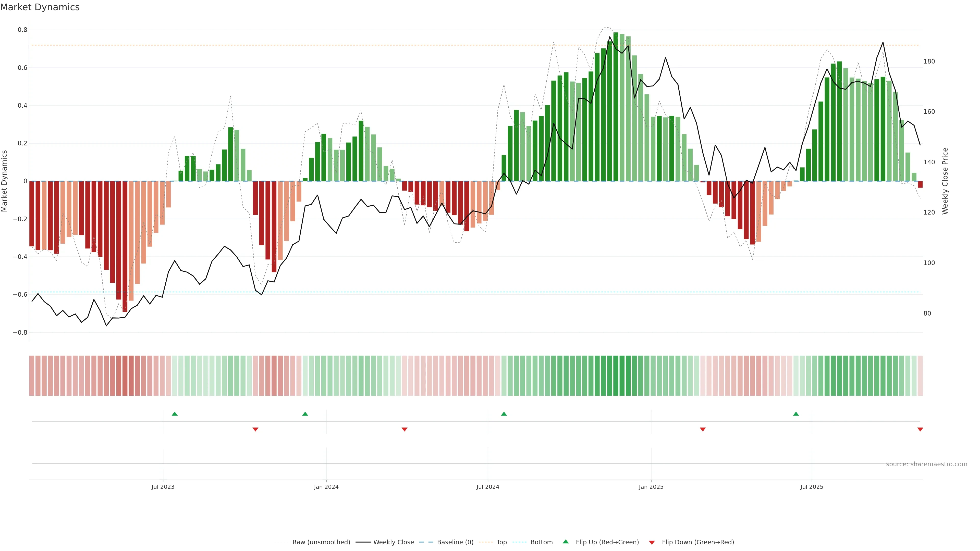Click the green flip-up marker before Jul 2025
Viewport: 980px width, 551px height.
[x=796, y=414]
